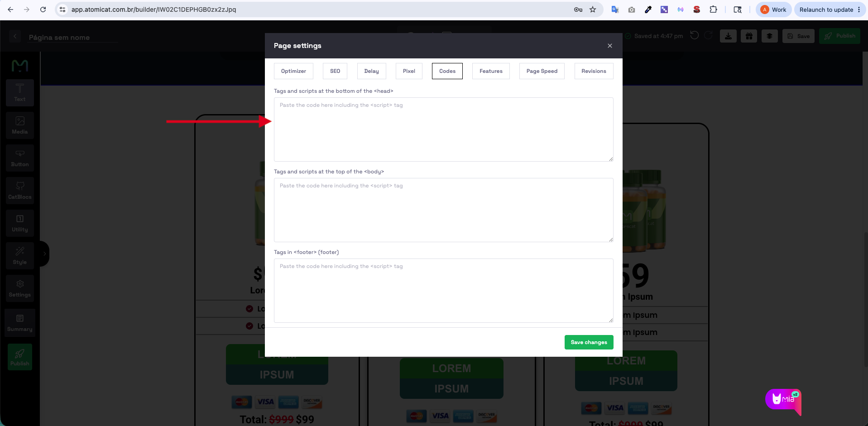Switch to the SEO tab
This screenshot has height=426, width=868.
[335, 71]
